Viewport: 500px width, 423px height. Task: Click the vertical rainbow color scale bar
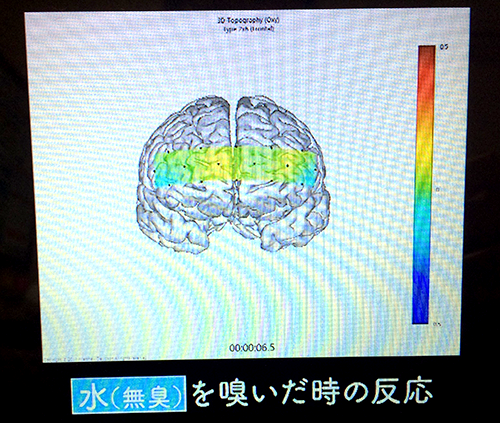click(x=424, y=184)
